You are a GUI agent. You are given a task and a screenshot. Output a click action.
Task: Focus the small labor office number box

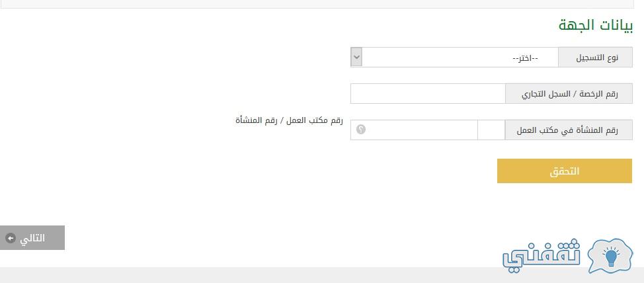491,130
